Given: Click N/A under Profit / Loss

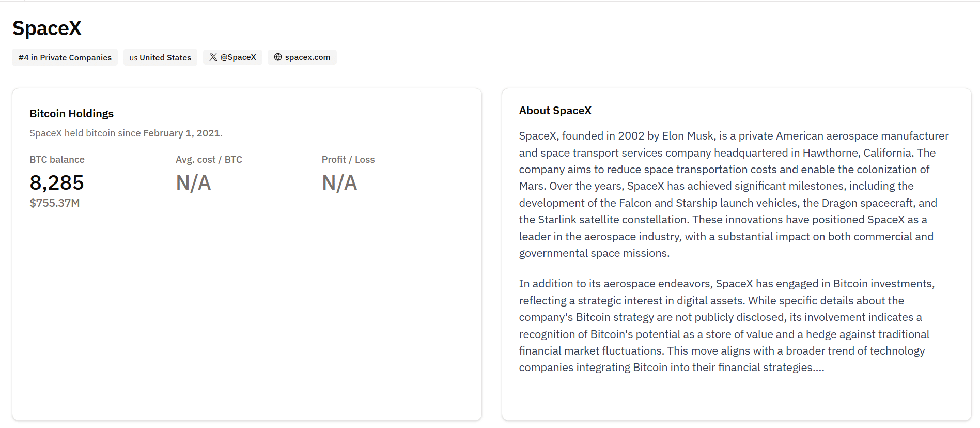Looking at the screenshot, I should (x=339, y=182).
